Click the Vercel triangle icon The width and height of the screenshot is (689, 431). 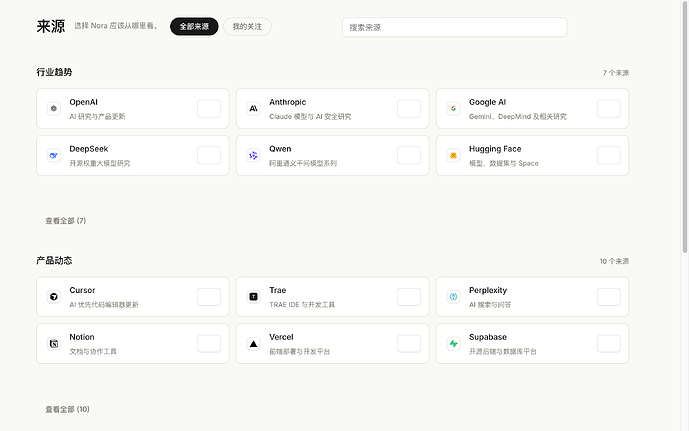coord(254,344)
